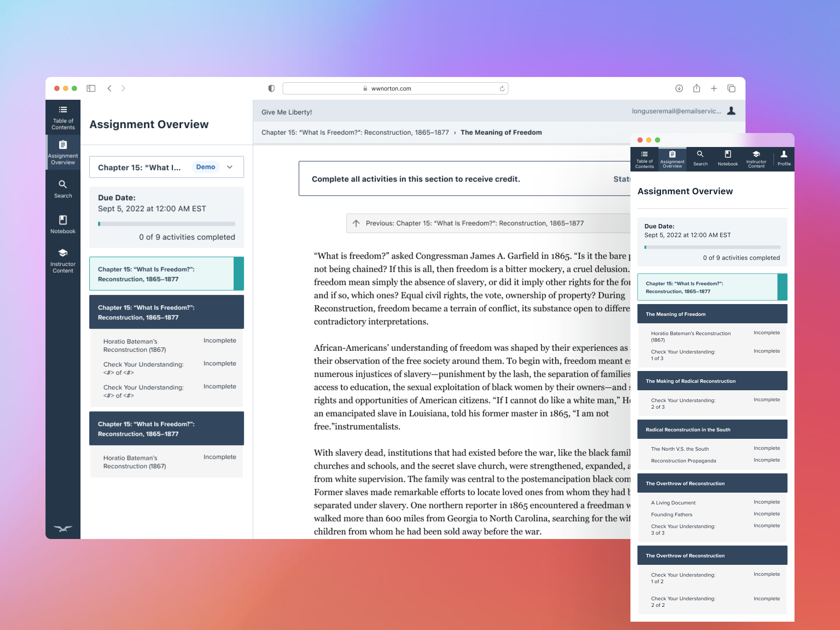Open the Notebook panel from the sidebar
The image size is (840, 630).
tap(63, 224)
